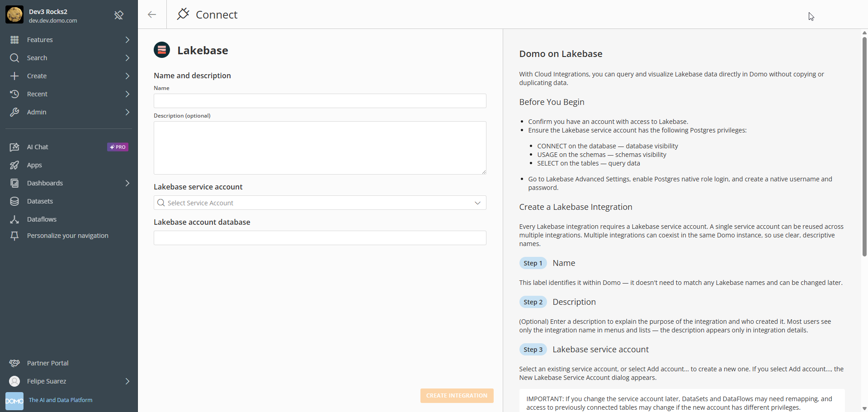Click the help panel vertical scrollbar thumb
This screenshot has width=868, height=412.
864,147
